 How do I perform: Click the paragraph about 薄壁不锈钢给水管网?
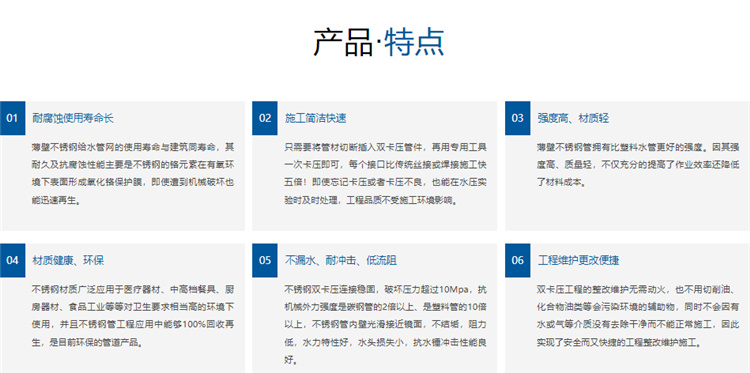click(x=133, y=173)
